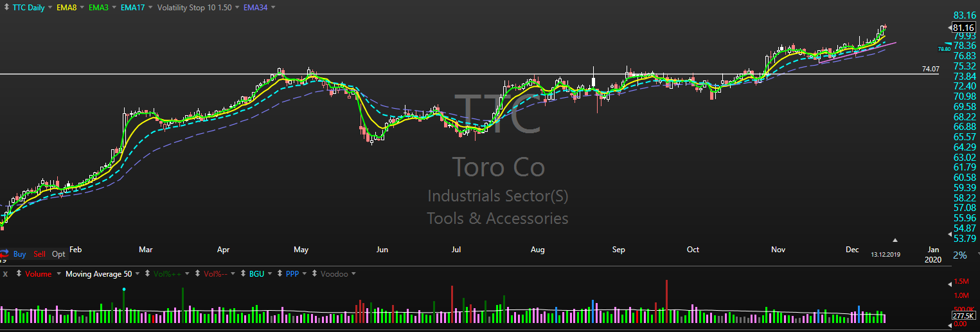Expand the Moving Average 50 dropdown arrow

coord(138,274)
